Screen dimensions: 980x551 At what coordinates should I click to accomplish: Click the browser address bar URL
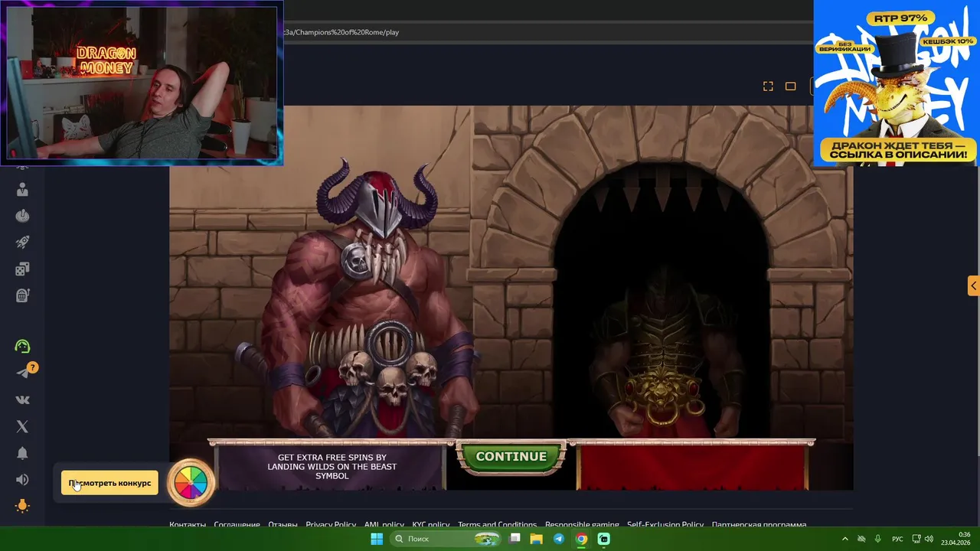coord(341,32)
